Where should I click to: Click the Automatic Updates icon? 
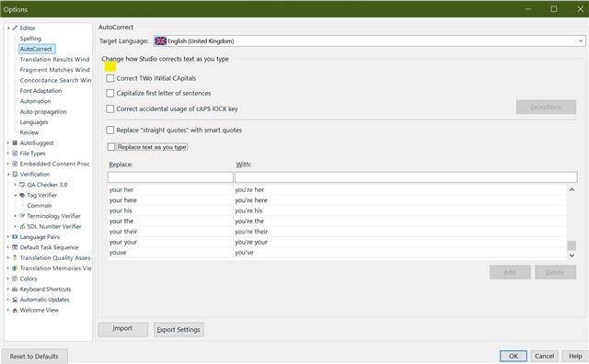pyautogui.click(x=15, y=300)
